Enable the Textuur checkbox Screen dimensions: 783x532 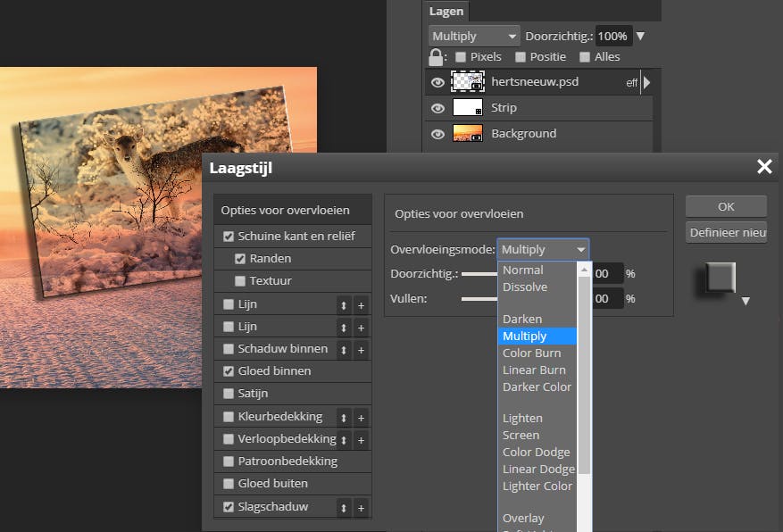point(240,281)
